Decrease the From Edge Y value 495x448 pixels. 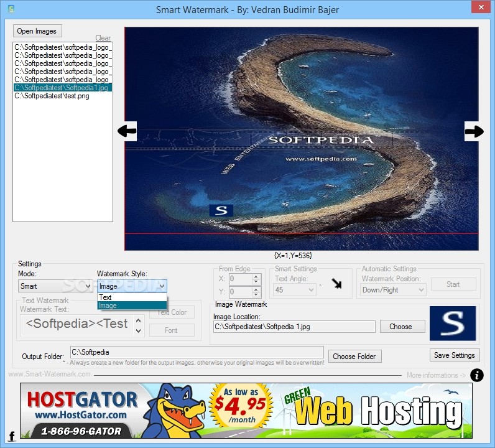(256, 294)
